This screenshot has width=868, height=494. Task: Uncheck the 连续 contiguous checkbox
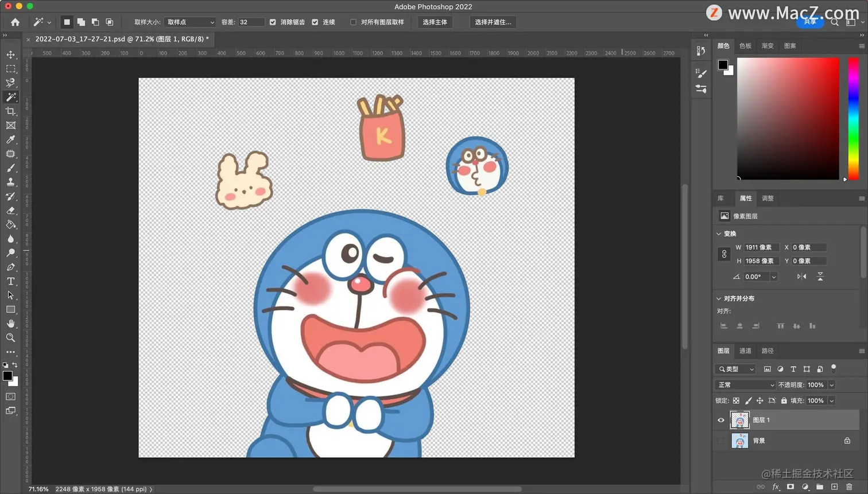coord(315,22)
